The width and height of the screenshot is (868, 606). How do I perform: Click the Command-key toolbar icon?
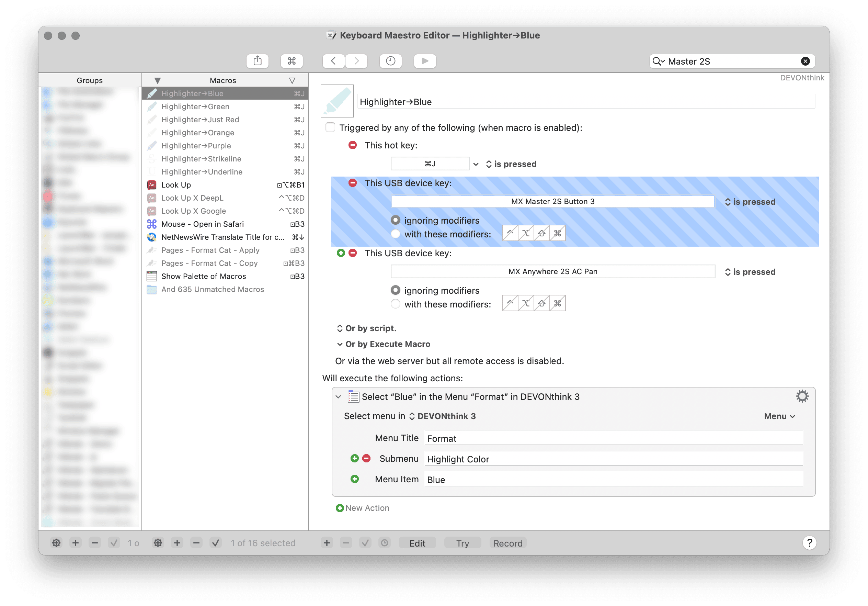tap(292, 61)
